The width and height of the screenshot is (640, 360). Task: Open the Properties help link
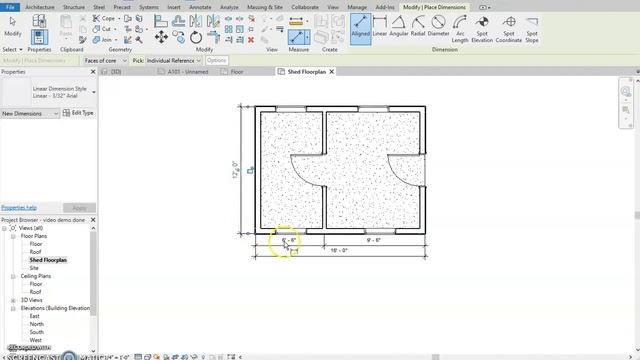[19, 208]
